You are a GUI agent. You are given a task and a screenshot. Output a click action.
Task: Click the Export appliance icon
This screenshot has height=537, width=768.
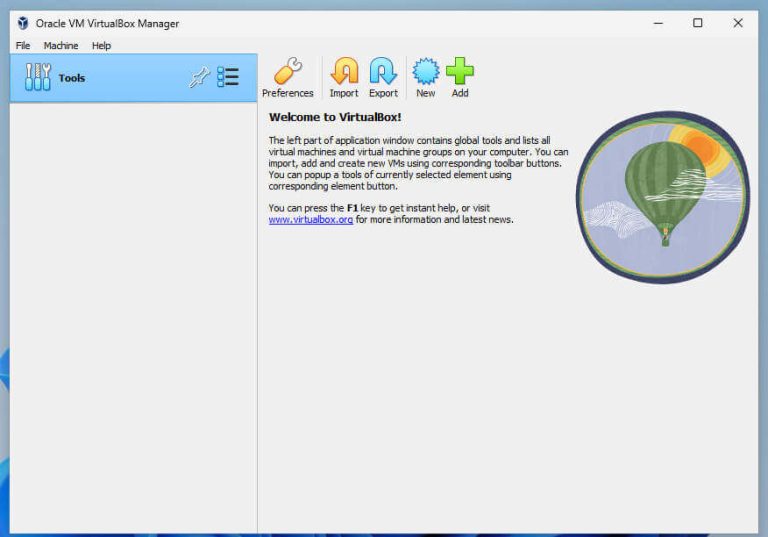(383, 72)
